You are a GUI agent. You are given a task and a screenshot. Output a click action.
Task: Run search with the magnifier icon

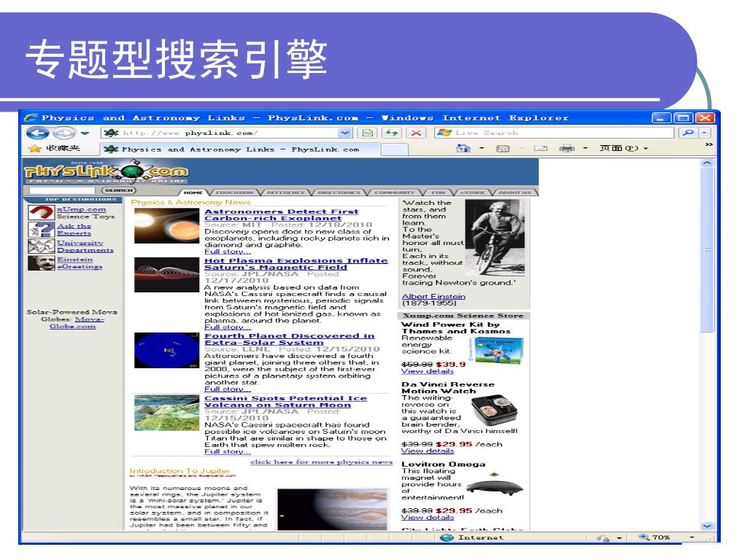coord(688,133)
